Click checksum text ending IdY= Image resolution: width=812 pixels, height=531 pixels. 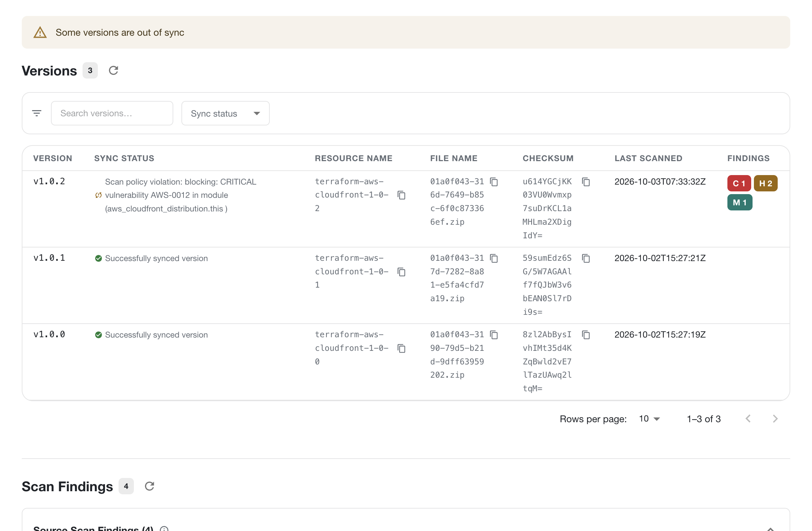tap(547, 209)
